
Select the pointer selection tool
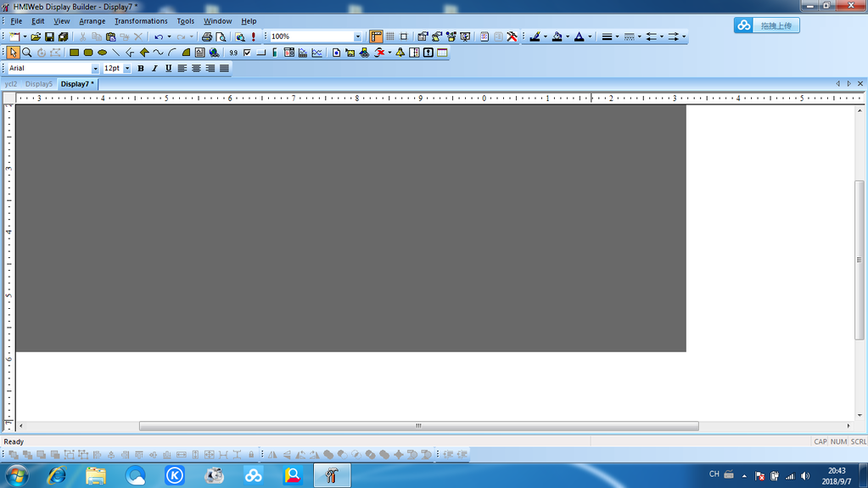(x=14, y=53)
